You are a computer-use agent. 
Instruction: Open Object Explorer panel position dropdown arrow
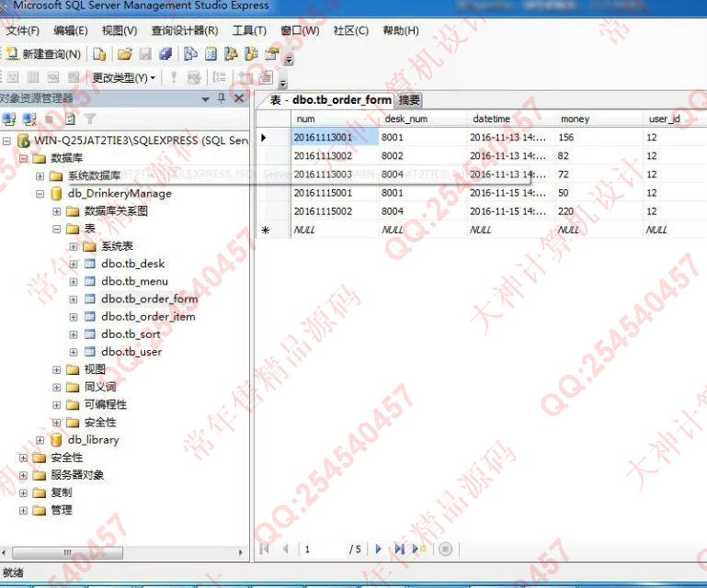pos(206,98)
